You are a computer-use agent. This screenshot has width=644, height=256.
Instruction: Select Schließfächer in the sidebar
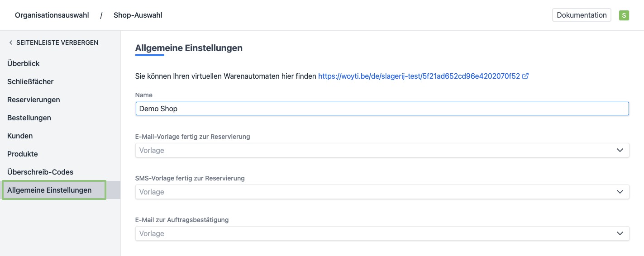point(30,82)
